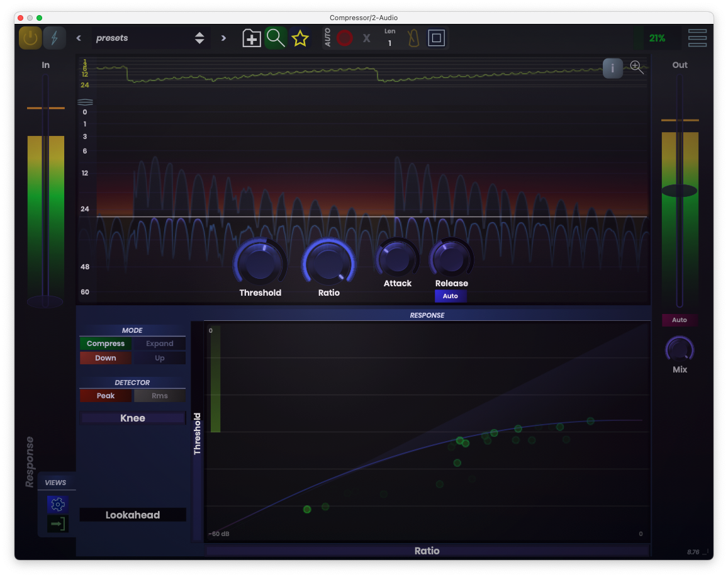728x577 pixels.
Task: Enable Expand mode
Action: coord(159,344)
